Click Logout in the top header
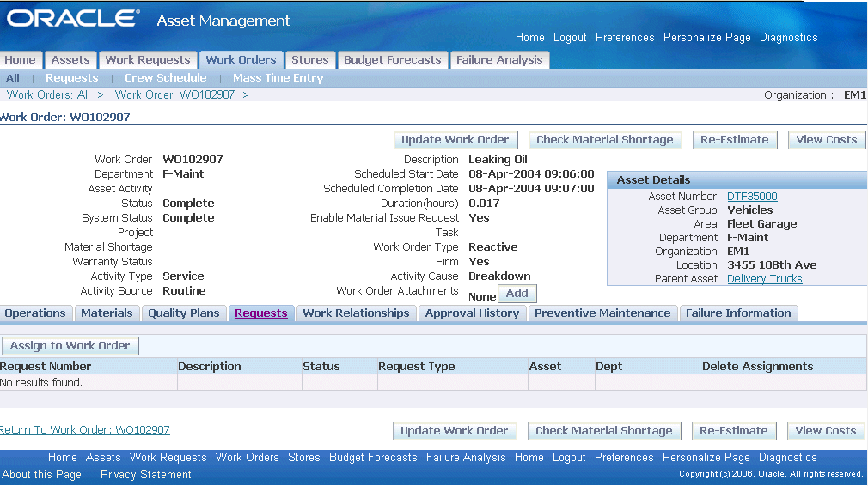868x486 pixels. click(x=570, y=37)
